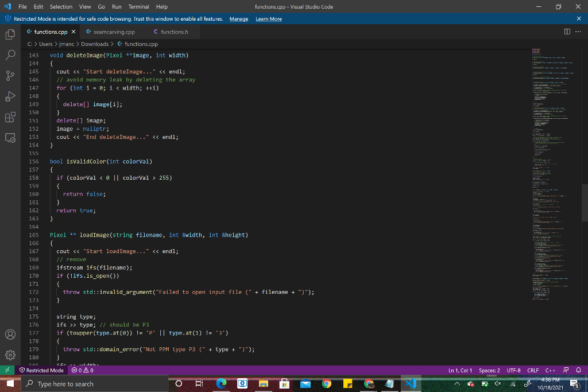Open the Manage gear icon
Screen dimensions: 588x392
9,355
